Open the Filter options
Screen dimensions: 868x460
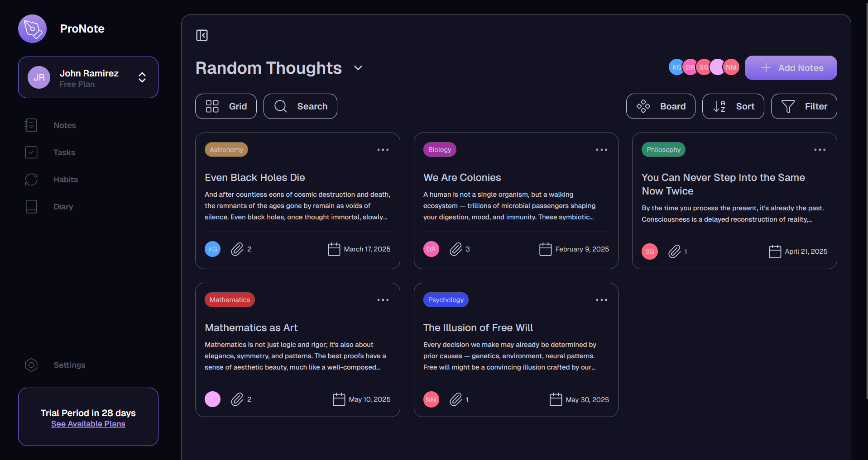pos(803,106)
